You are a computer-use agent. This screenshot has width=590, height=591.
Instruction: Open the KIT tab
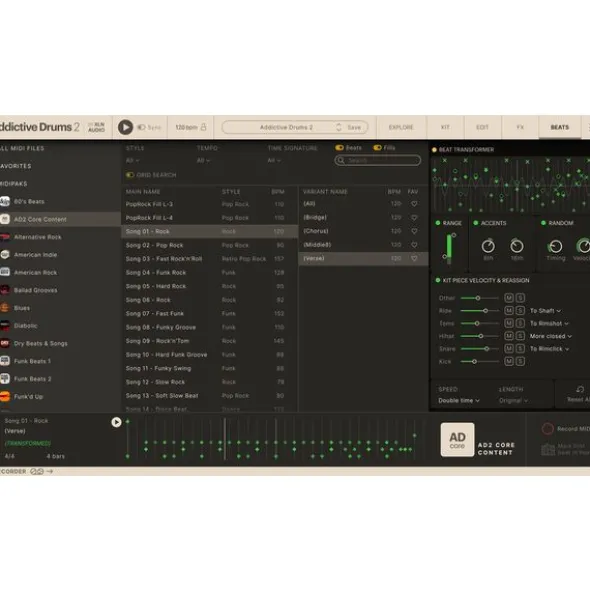pos(445,127)
